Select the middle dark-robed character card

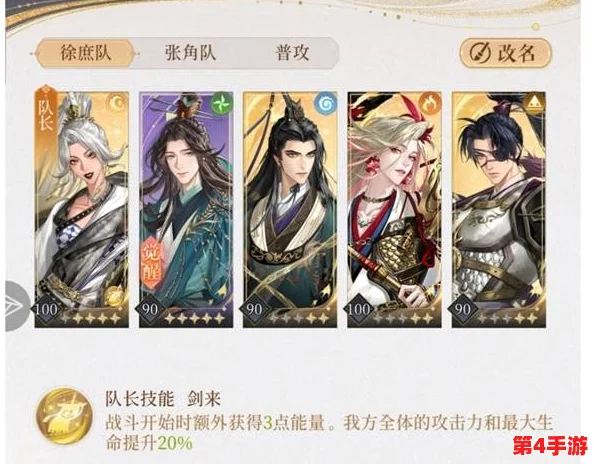[290, 209]
